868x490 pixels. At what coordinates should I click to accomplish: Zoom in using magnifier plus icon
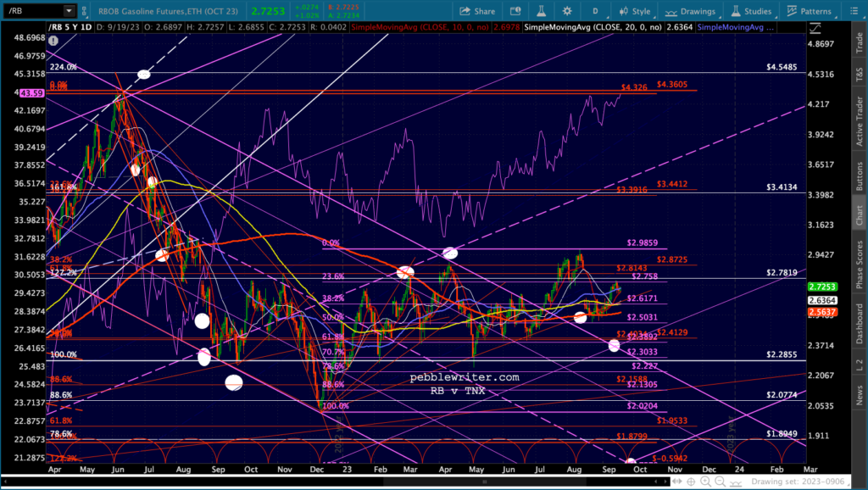(705, 482)
